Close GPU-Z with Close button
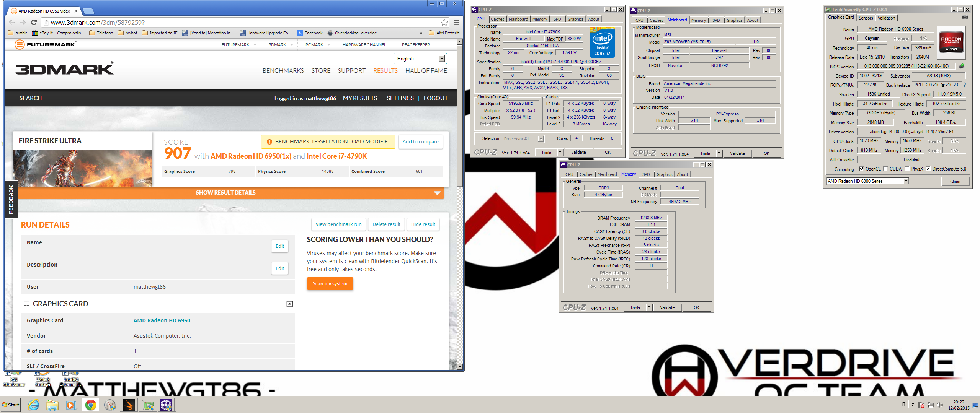The width and height of the screenshot is (980, 413). 955,182
